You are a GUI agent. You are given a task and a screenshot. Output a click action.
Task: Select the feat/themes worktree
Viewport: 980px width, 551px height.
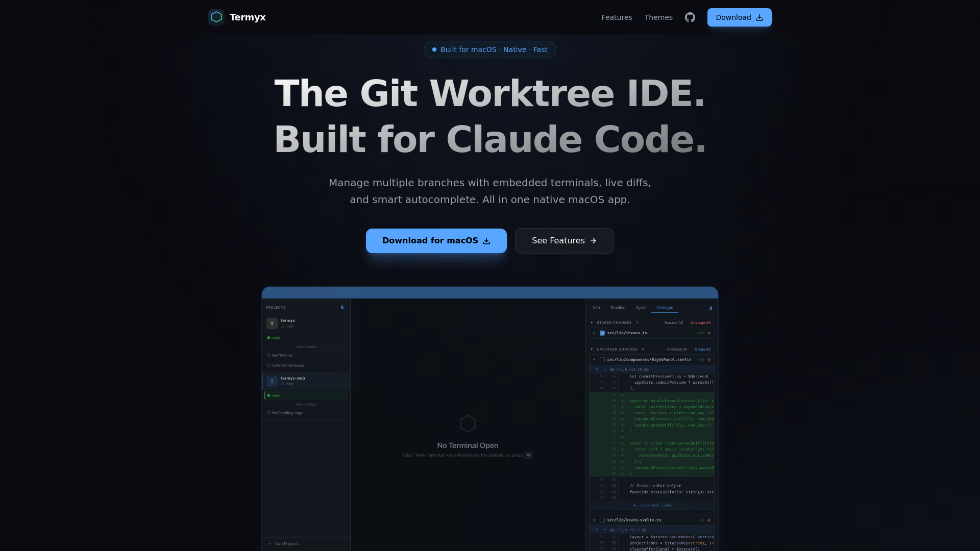(x=306, y=355)
